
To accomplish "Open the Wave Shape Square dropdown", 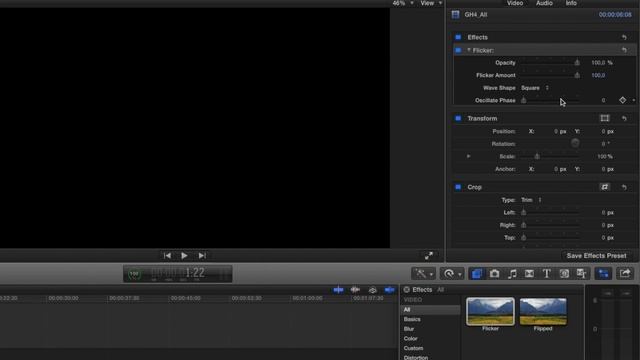I will click(535, 88).
